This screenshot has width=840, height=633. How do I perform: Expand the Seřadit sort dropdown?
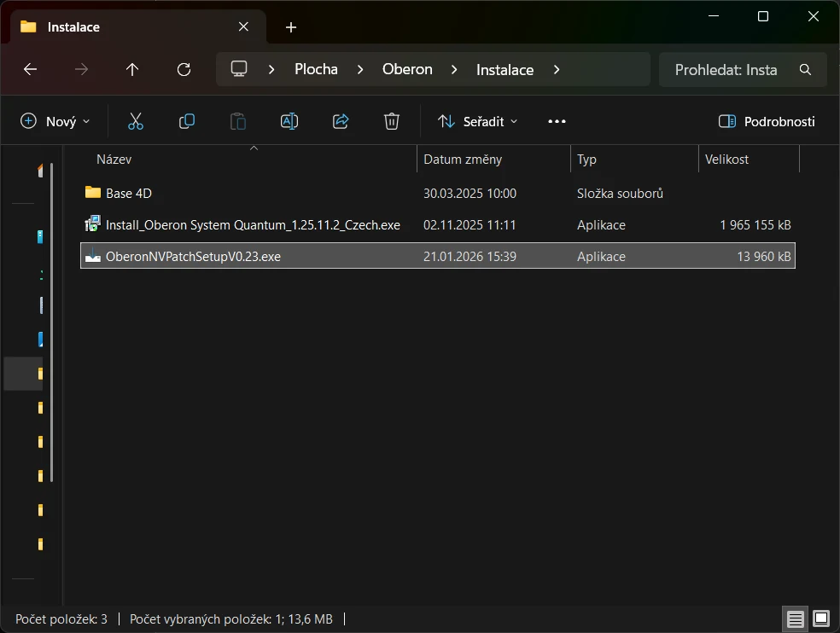pyautogui.click(x=478, y=121)
